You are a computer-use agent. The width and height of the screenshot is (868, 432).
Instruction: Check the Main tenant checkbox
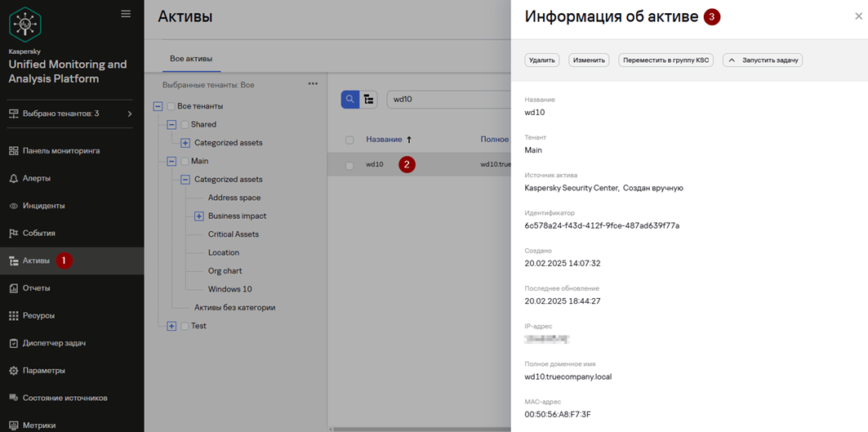185,161
